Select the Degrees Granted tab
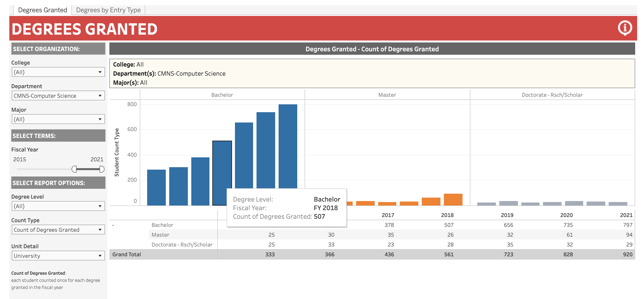Screen dimensions: 644x299 tap(42, 10)
